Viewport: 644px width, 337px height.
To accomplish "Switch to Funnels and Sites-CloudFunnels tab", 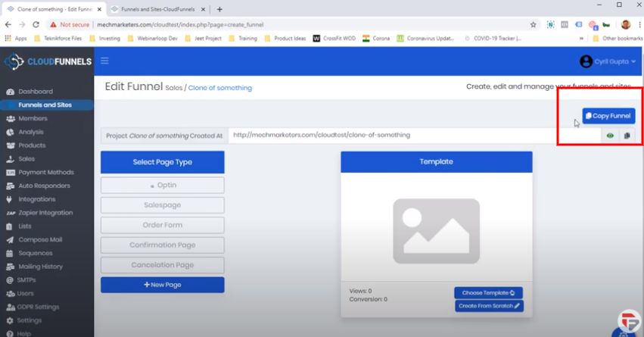I will (x=156, y=9).
